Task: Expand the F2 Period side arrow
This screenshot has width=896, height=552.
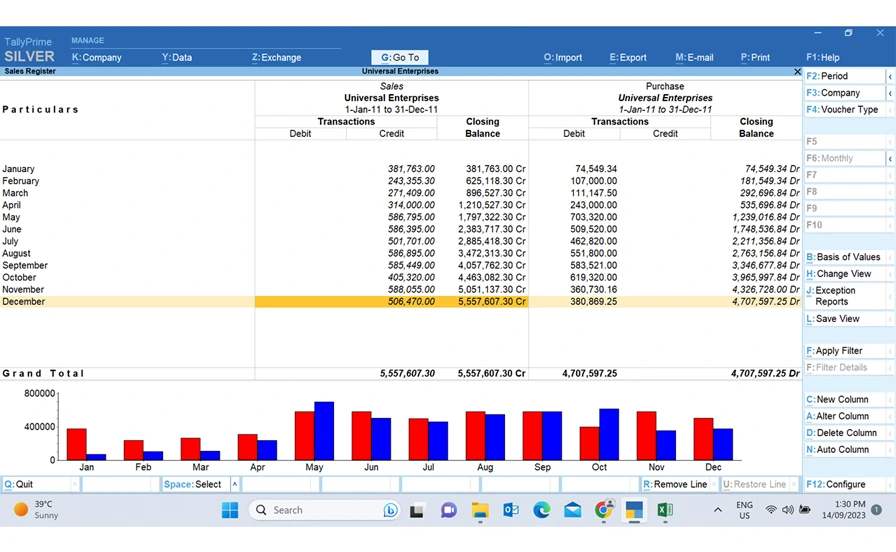Action: (890, 76)
